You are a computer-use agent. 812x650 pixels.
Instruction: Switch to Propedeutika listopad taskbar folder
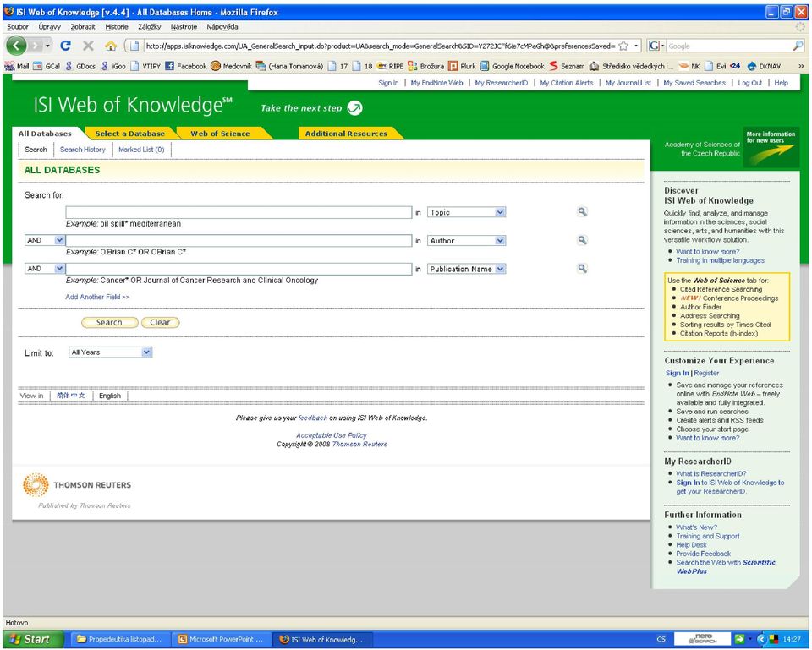(x=120, y=639)
